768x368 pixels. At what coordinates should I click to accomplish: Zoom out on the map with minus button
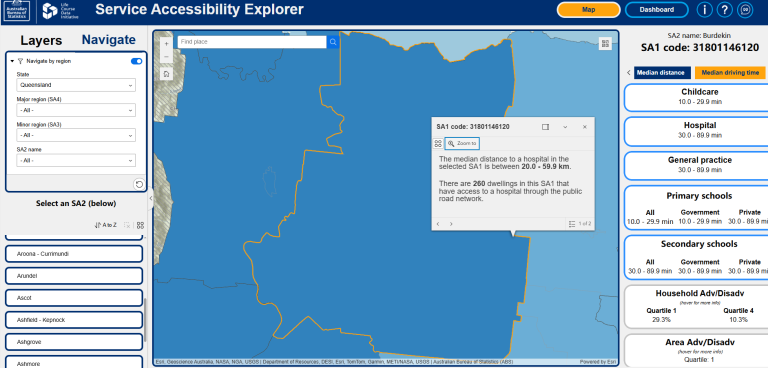click(167, 57)
